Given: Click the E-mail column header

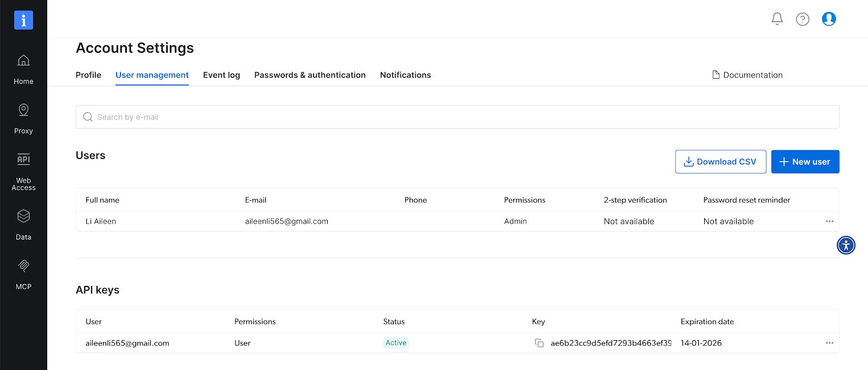Looking at the screenshot, I should point(256,200).
